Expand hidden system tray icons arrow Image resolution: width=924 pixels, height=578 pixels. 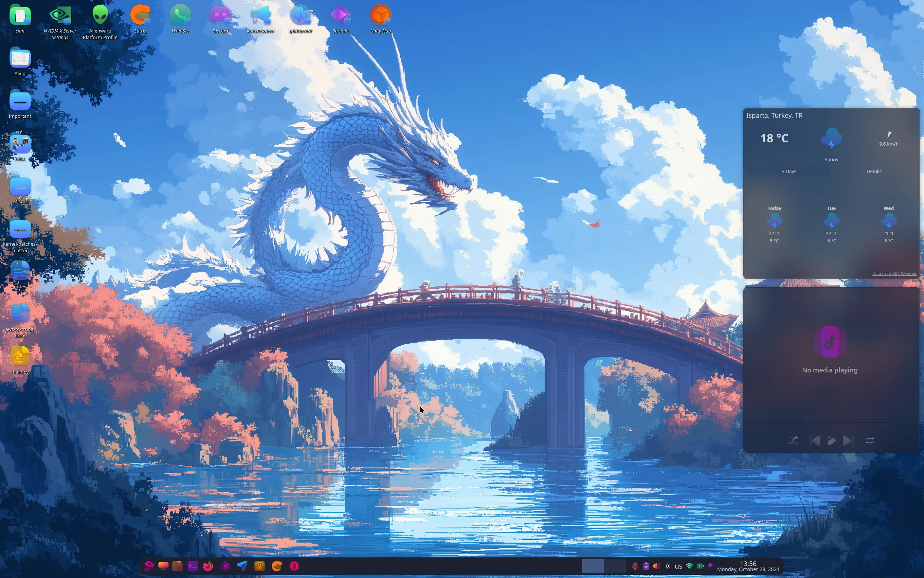coord(710,565)
